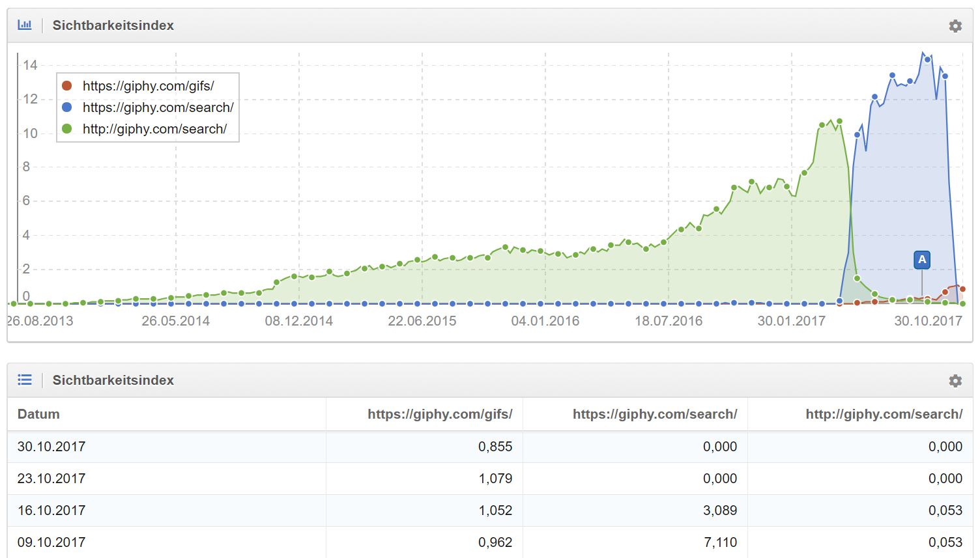
Task: Sort by the https://giphy.com/gifs/ table column
Action: pos(440,414)
